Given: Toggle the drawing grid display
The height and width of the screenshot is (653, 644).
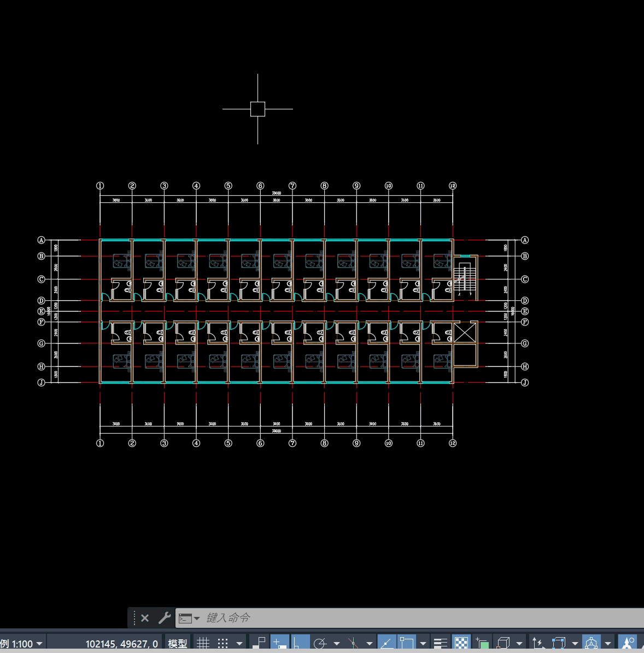Looking at the screenshot, I should point(203,643).
